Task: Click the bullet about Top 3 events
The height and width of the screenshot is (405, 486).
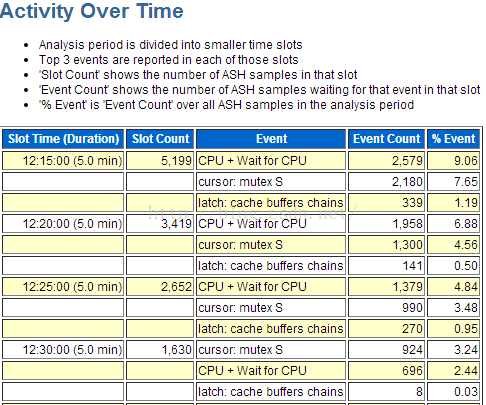Action: pyautogui.click(x=168, y=60)
